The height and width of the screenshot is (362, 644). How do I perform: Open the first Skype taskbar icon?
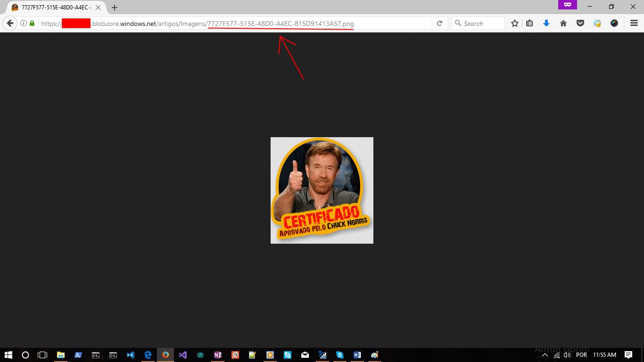tap(288, 355)
